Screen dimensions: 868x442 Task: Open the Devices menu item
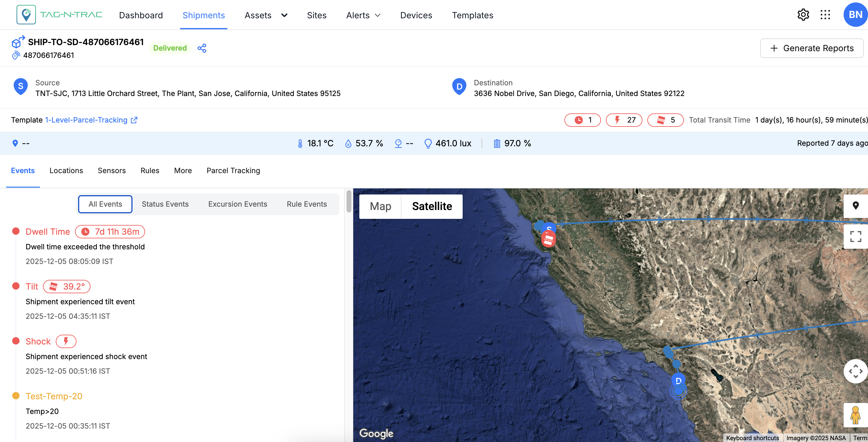[x=416, y=15]
